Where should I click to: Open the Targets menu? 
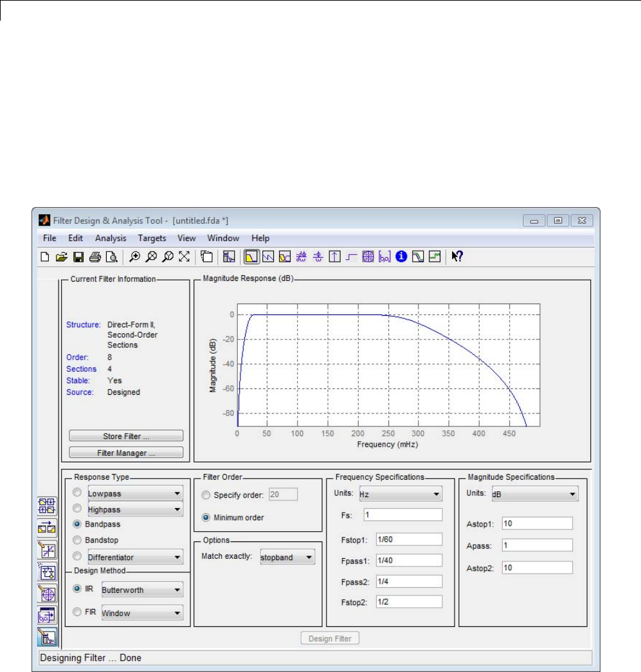152,238
